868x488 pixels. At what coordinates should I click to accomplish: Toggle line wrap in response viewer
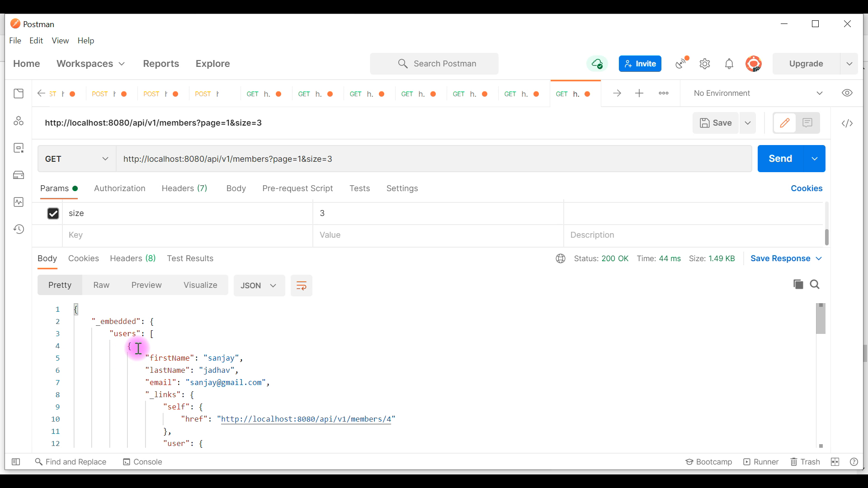coord(301,286)
